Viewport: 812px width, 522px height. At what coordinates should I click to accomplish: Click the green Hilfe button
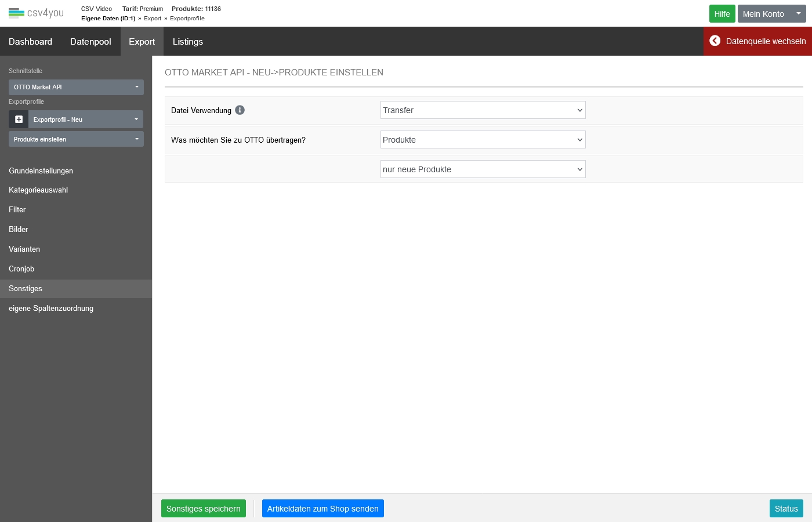722,14
